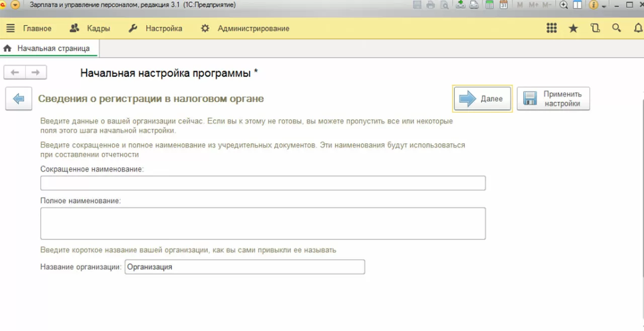Click the Print icon in title bar

(x=431, y=5)
